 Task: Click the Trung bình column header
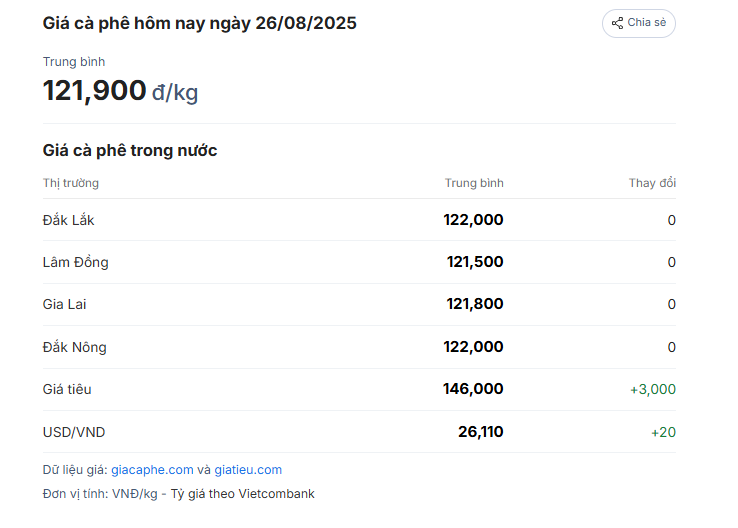pos(474,183)
